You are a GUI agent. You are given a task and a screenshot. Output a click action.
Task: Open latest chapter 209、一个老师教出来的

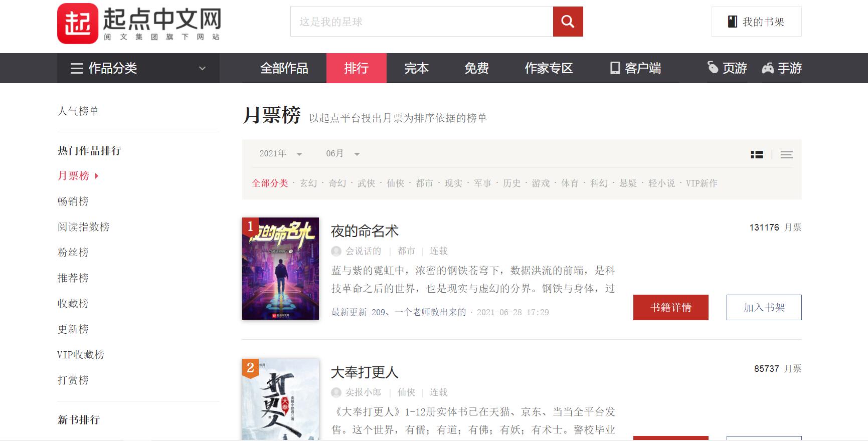(x=399, y=312)
